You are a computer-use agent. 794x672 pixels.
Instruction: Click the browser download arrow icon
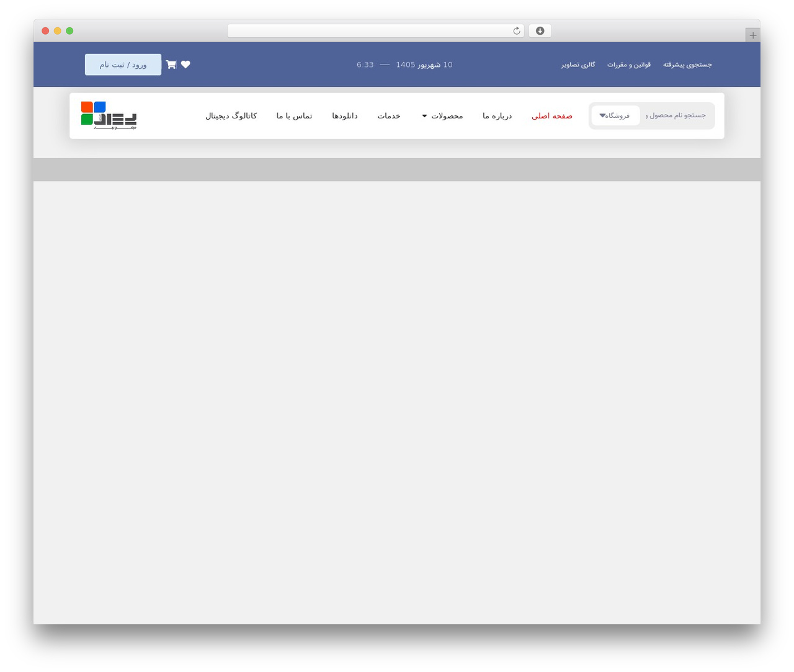coord(540,31)
